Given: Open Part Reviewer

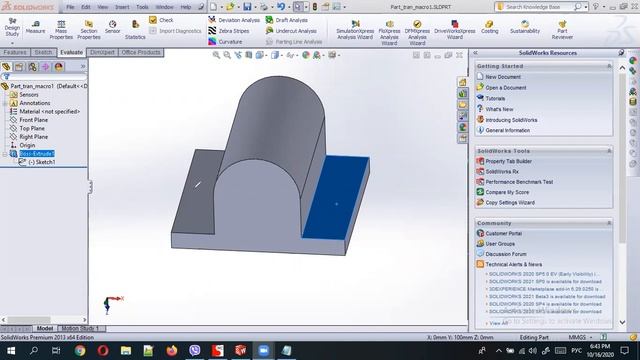Looking at the screenshot, I should [562, 30].
